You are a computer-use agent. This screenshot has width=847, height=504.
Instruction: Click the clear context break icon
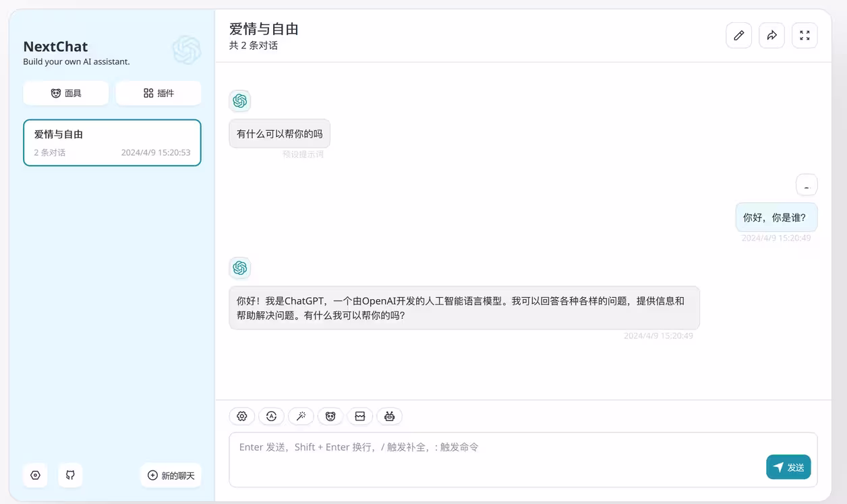[x=360, y=416]
